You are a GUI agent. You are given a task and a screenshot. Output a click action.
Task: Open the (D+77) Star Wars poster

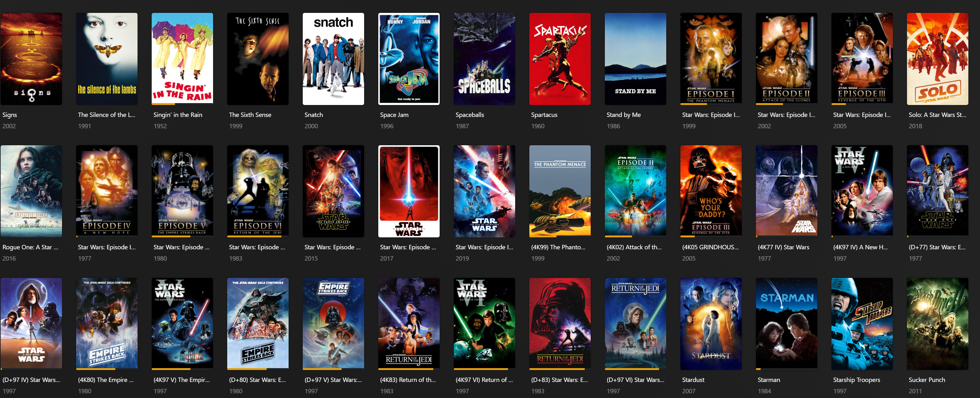coord(938,191)
